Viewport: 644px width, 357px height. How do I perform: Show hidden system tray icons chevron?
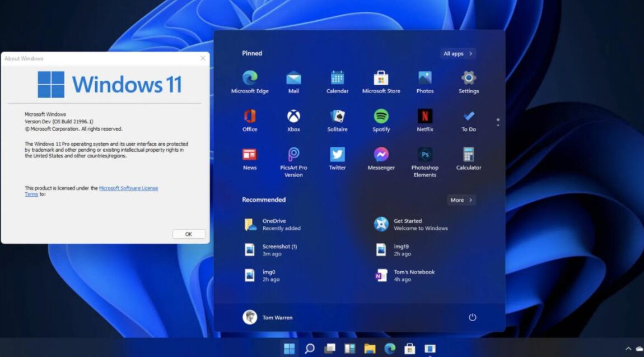coord(628,349)
